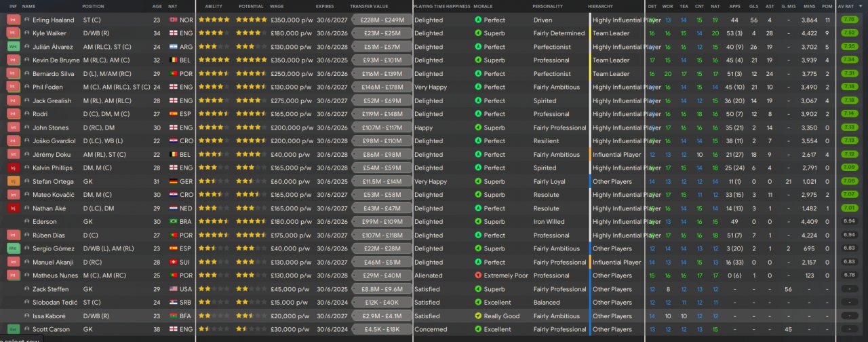Click the green Wnt badge beside Julián Álvarez
The height and width of the screenshot is (342, 868).
[14, 47]
